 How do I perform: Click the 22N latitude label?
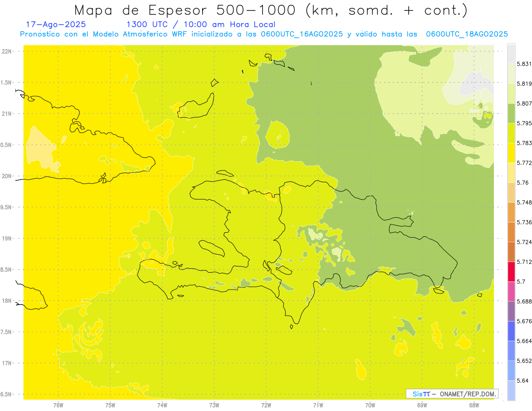[x=8, y=51]
